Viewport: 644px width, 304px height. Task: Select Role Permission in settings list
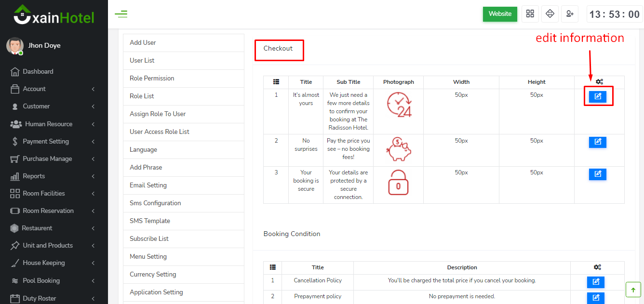[152, 79]
